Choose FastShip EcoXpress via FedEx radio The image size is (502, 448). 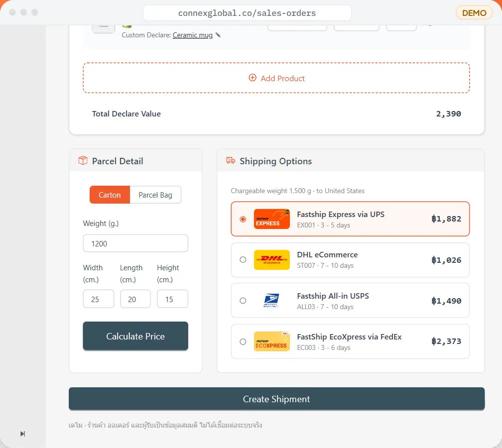(243, 341)
